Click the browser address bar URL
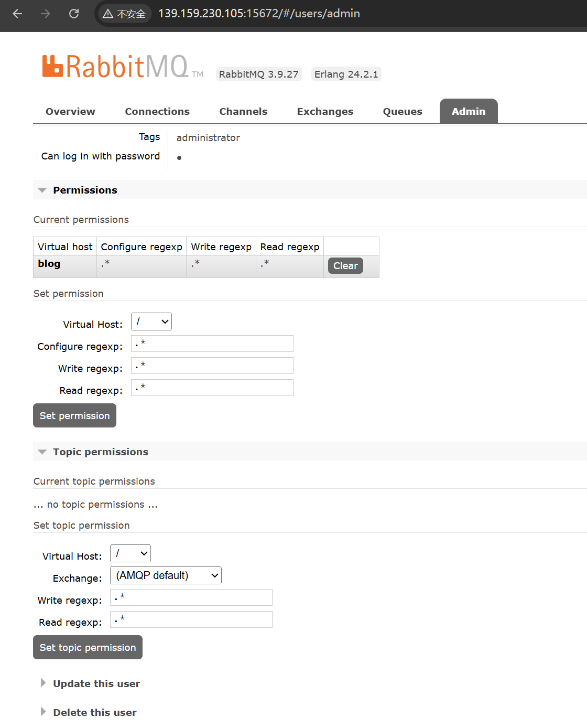The height and width of the screenshot is (728, 587). click(x=259, y=14)
